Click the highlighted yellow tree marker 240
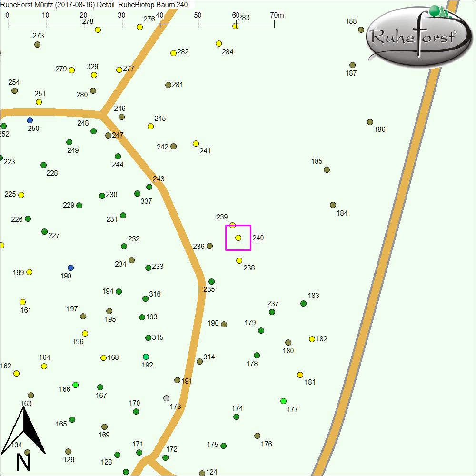The image size is (476, 476). pos(238,238)
